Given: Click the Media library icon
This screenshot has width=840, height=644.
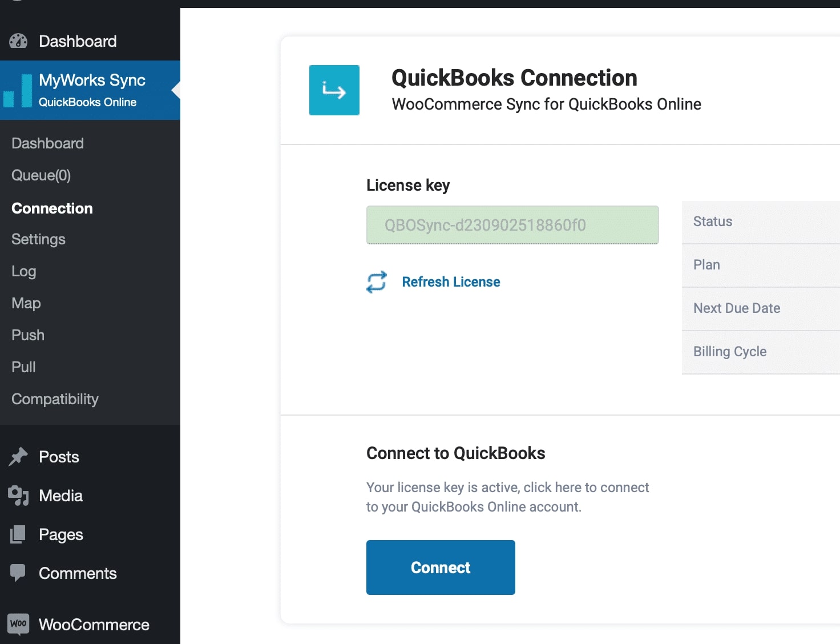Looking at the screenshot, I should [18, 496].
